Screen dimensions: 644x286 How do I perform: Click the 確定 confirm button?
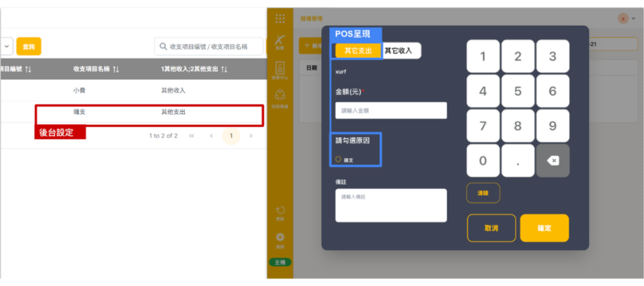tap(545, 228)
